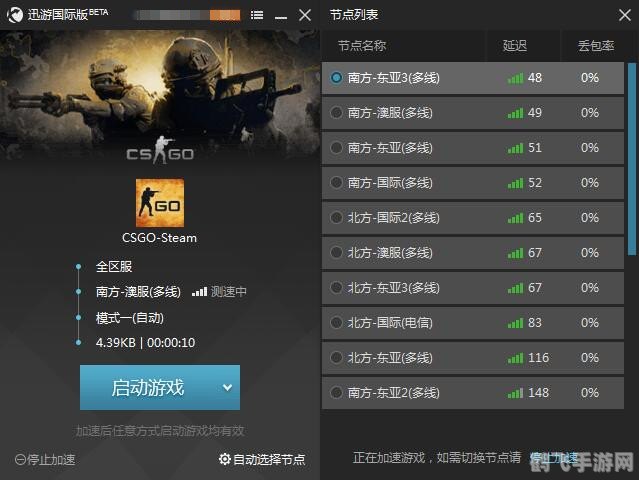Select radio for 北方-国际(电信)
Screen dimensions: 639x480
point(336,323)
